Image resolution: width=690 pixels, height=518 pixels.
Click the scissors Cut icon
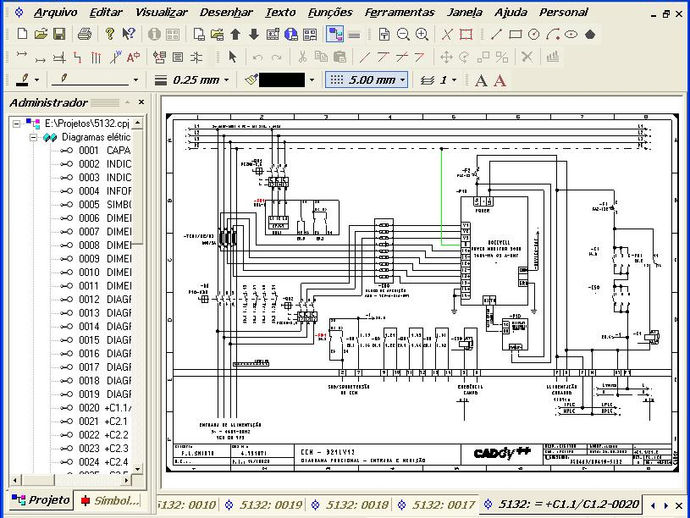click(302, 57)
